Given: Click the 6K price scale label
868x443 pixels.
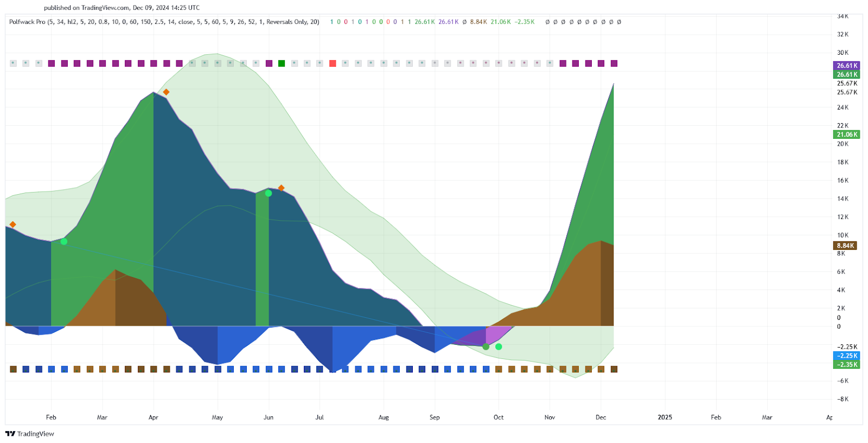Looking at the screenshot, I should (841, 272).
